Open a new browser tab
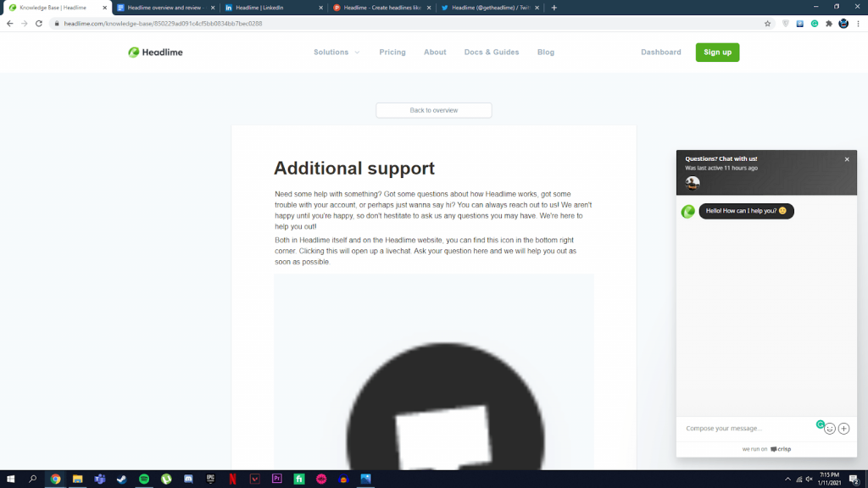Image resolution: width=868 pixels, height=488 pixels. pyautogui.click(x=554, y=8)
